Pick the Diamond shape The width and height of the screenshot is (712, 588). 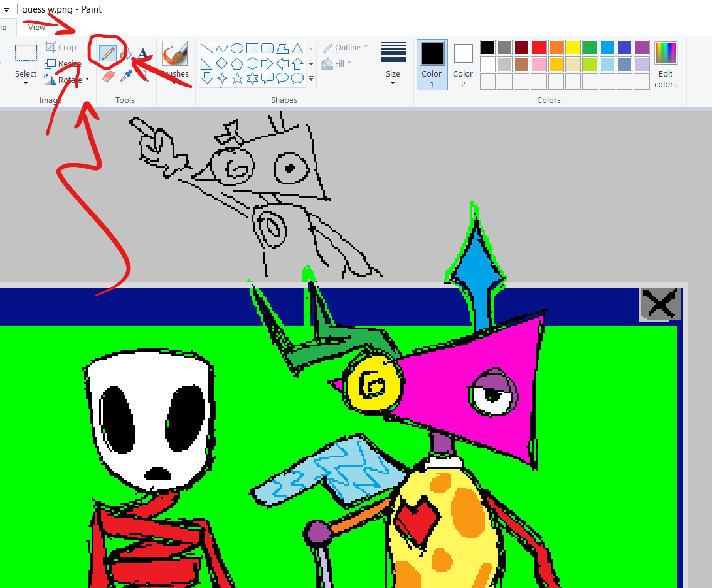[221, 63]
